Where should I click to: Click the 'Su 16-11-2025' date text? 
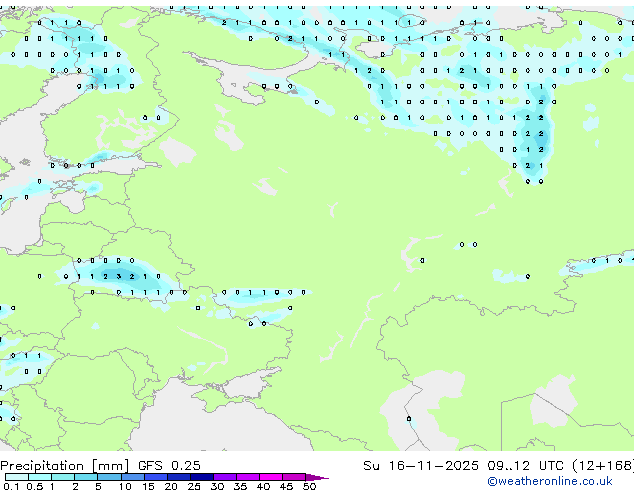[x=421, y=466]
